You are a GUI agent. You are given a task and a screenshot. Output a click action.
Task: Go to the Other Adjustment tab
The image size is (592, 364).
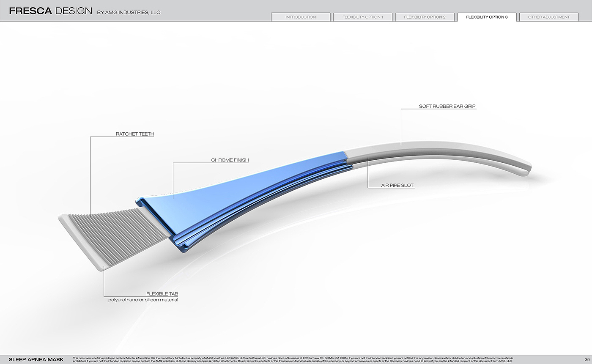point(549,17)
